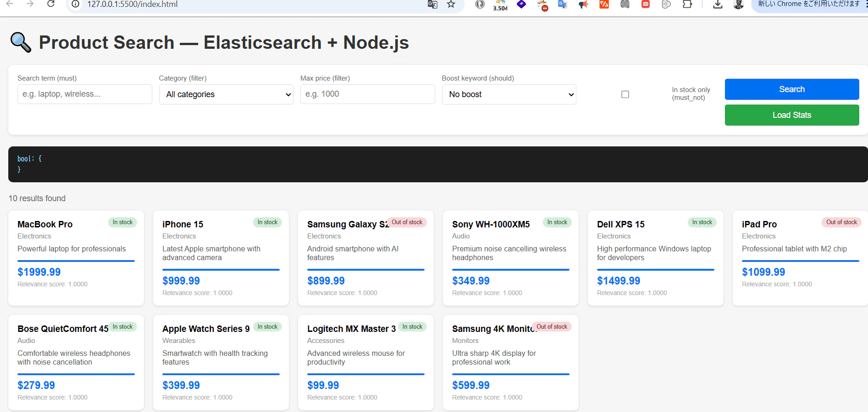Viewport: 868px width, 412px height.
Task: Open the Extensions puzzle piece menu
Action: pos(687,4)
